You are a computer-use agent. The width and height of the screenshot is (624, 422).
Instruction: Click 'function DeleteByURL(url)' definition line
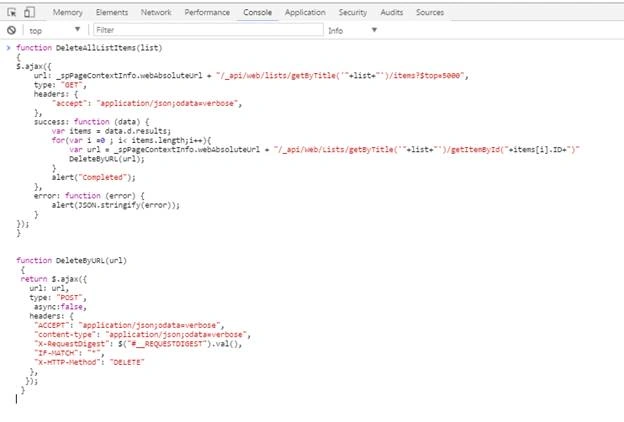[x=71, y=260]
